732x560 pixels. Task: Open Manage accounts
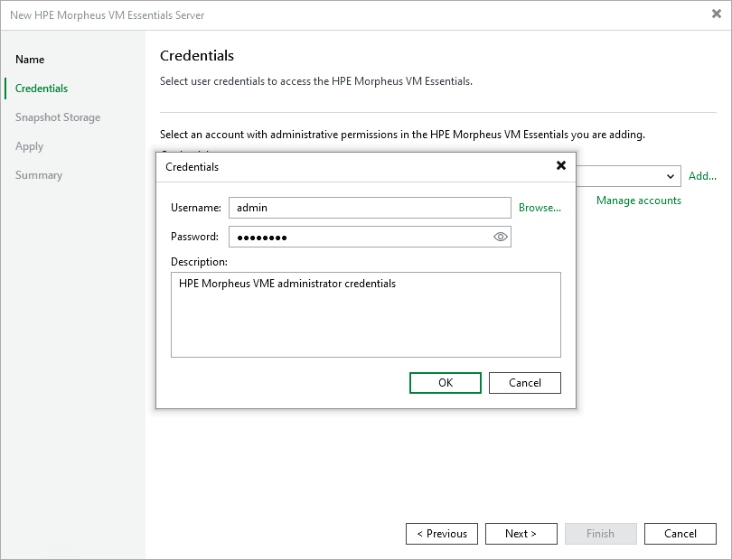pos(638,200)
